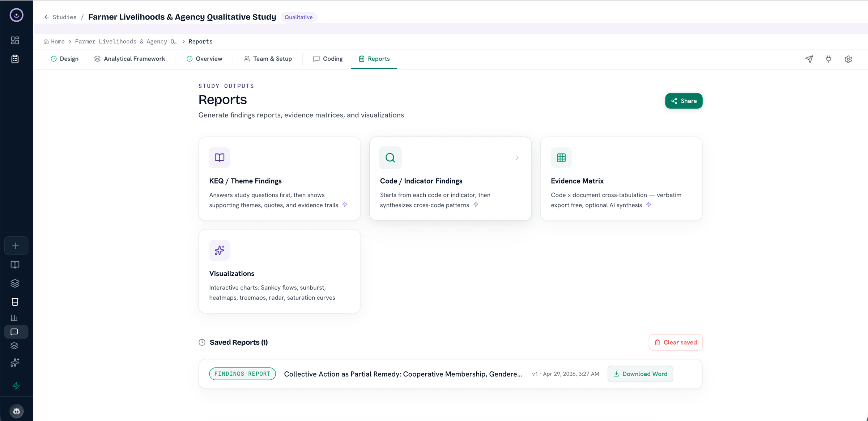868x421 pixels.
Task: Click the green lightning bolt sidebar icon
Action: [x=16, y=386]
